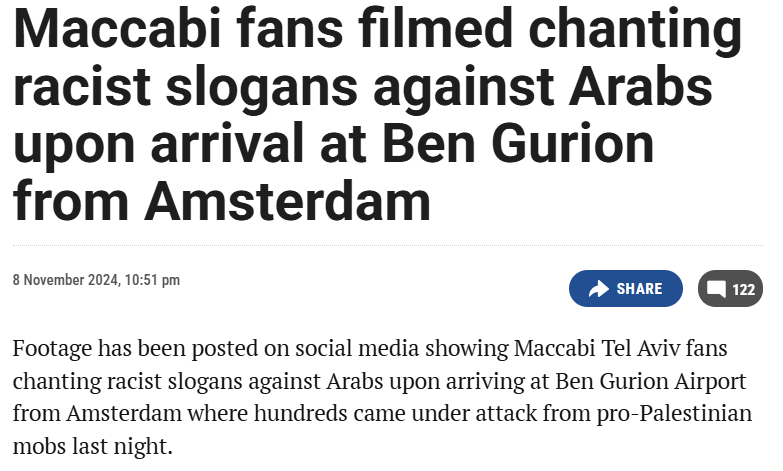
Task: Select 'racist slogans' in the headline
Action: coord(185,87)
